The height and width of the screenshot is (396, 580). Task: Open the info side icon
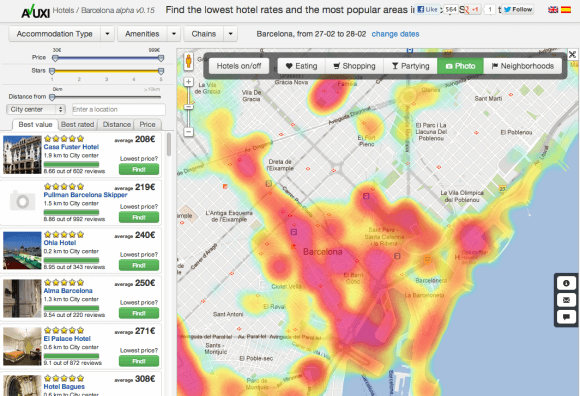pos(566,283)
